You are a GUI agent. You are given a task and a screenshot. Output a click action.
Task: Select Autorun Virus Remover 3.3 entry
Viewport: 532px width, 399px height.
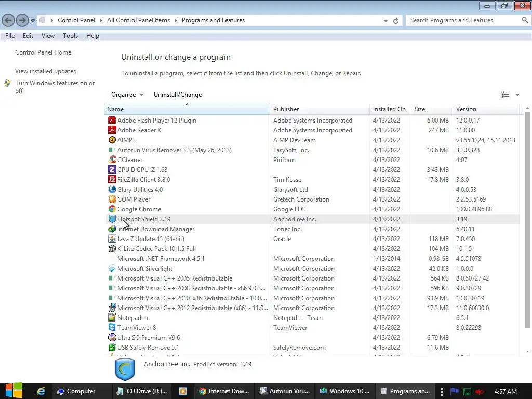tap(312, 150)
